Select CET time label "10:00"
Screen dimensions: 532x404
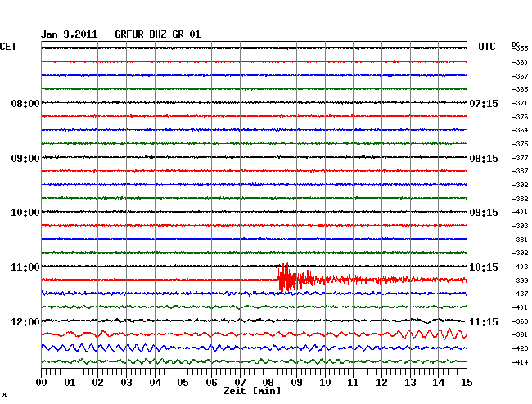[x=25, y=213]
